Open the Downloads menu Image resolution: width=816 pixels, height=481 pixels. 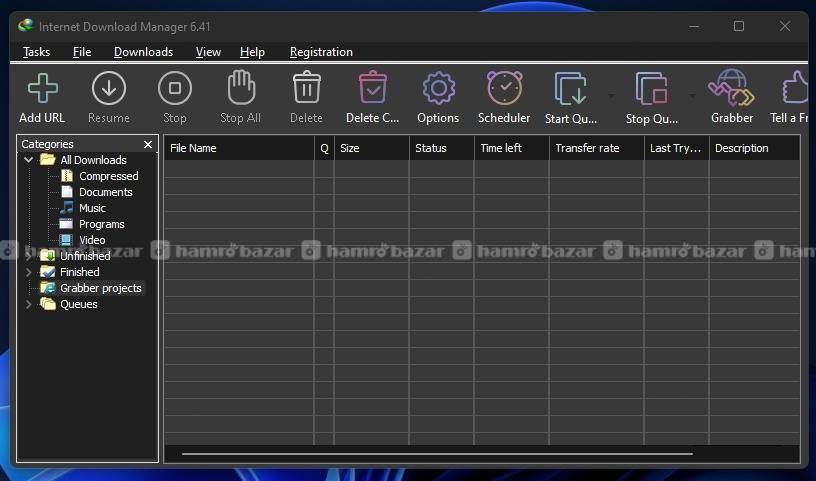coord(143,52)
